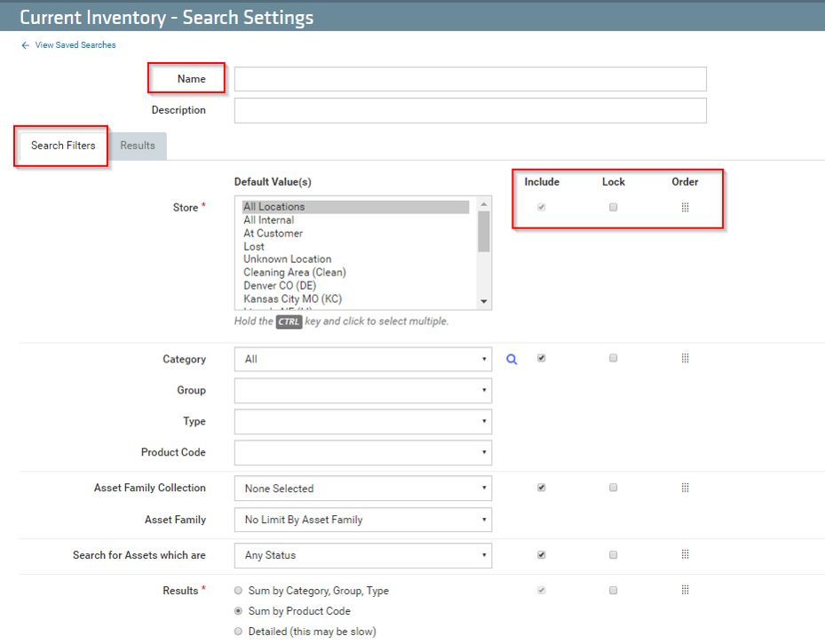Click the Category search magnifier icon

point(512,360)
